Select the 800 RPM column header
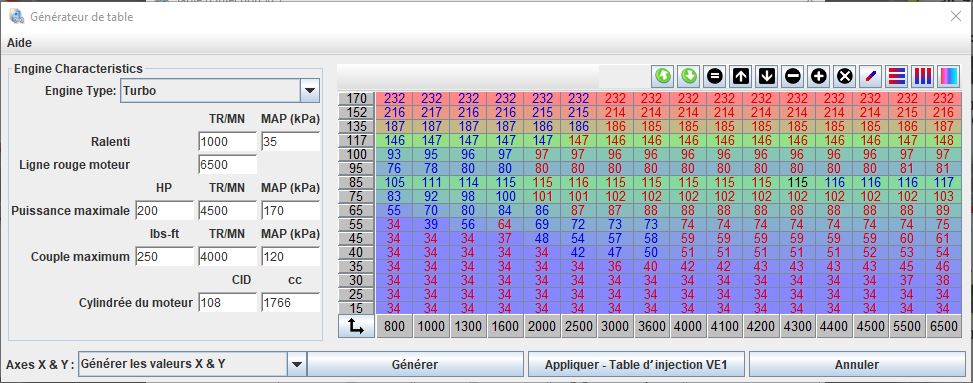Viewport: 973px width, 383px height. 395,327
